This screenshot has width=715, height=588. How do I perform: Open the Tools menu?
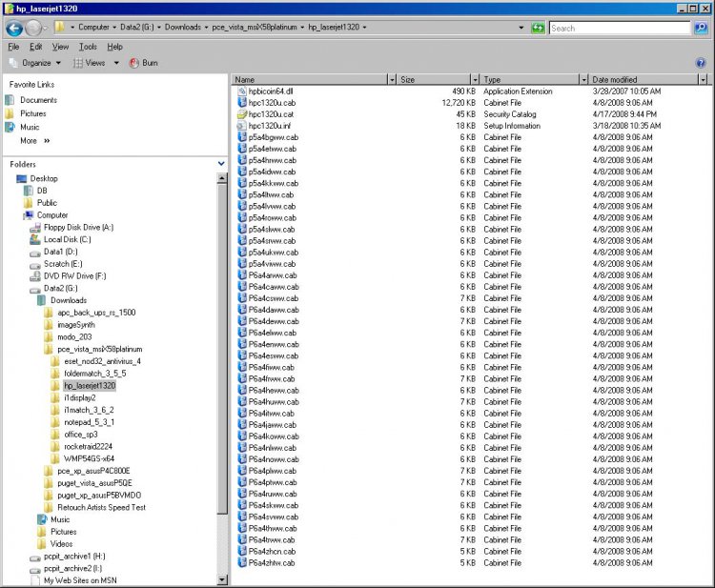pyautogui.click(x=88, y=47)
